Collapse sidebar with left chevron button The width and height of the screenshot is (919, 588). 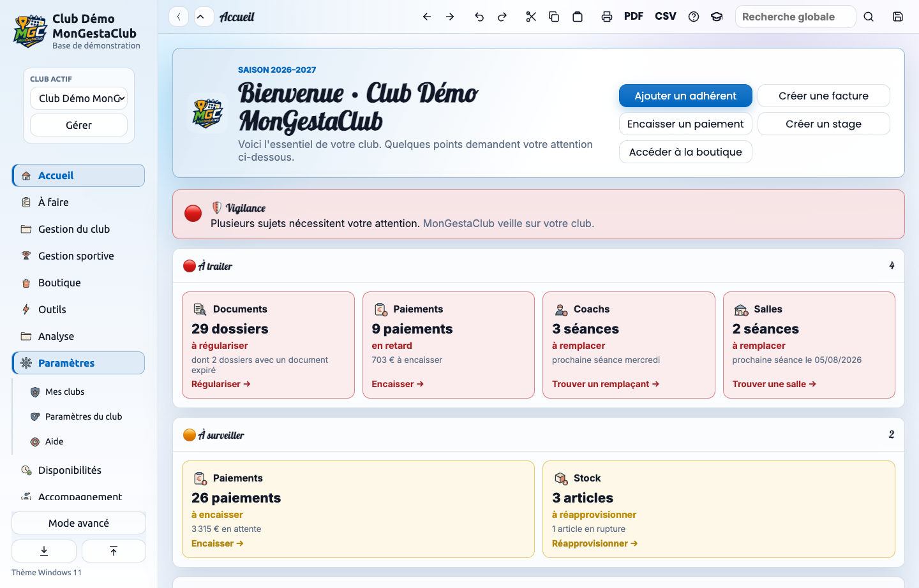coord(179,17)
